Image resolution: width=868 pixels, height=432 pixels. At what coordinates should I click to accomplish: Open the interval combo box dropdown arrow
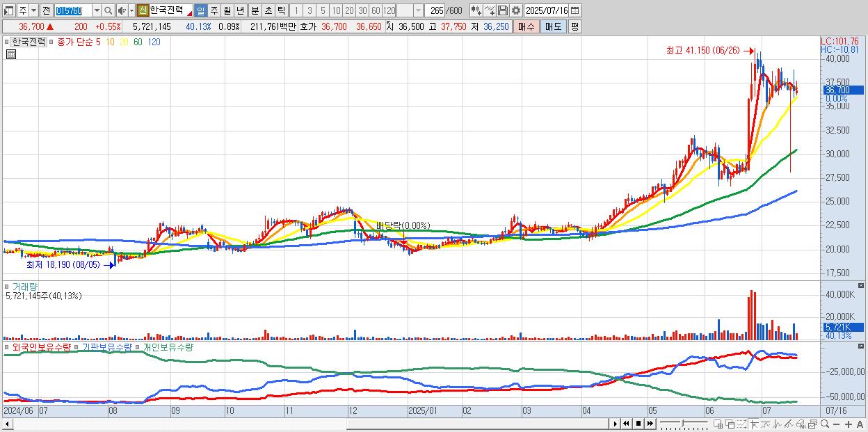[418, 10]
